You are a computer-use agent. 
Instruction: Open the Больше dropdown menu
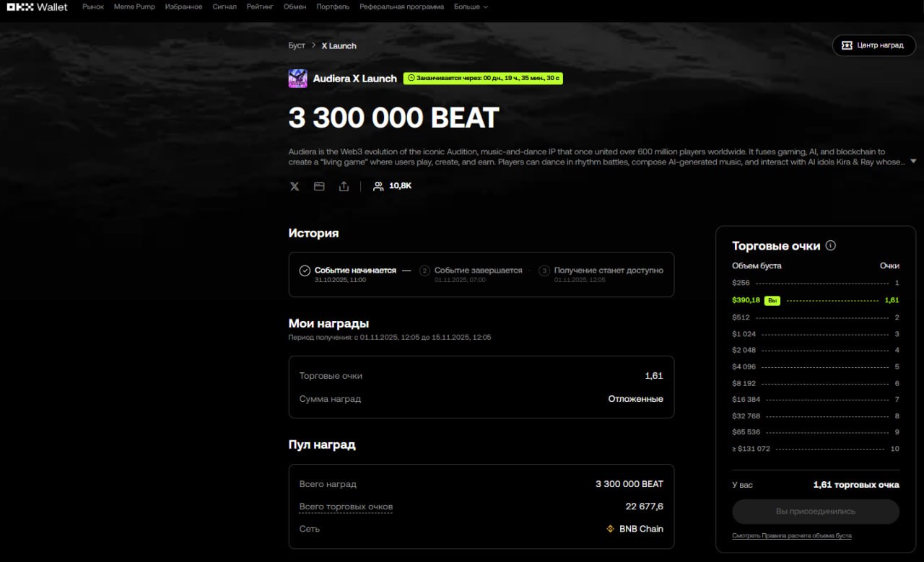click(x=471, y=6)
